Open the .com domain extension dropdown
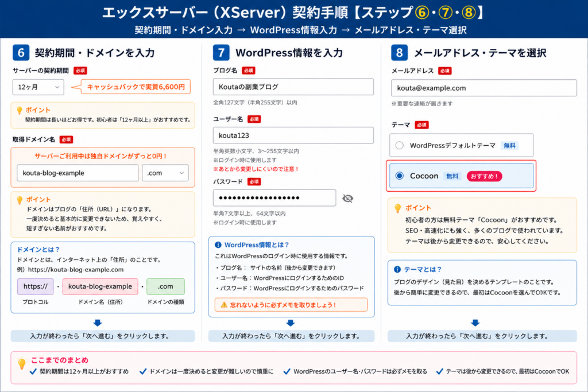The width and height of the screenshot is (588, 392). point(165,173)
